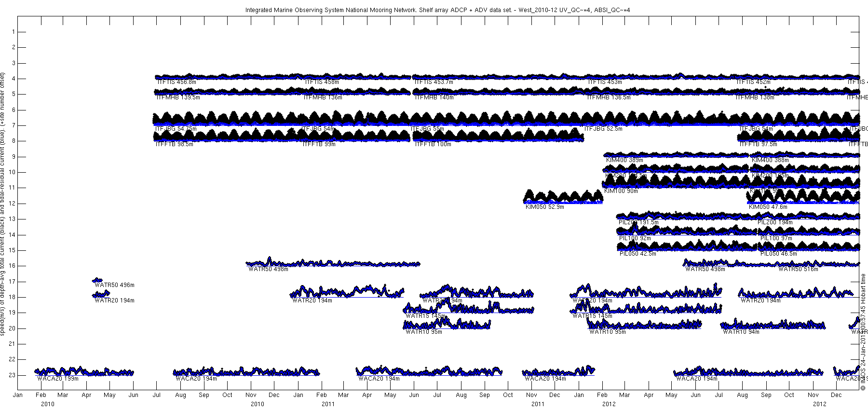The image size is (868, 410).
Task: Click the 'KIM400 389m' label
Action: tap(624, 160)
